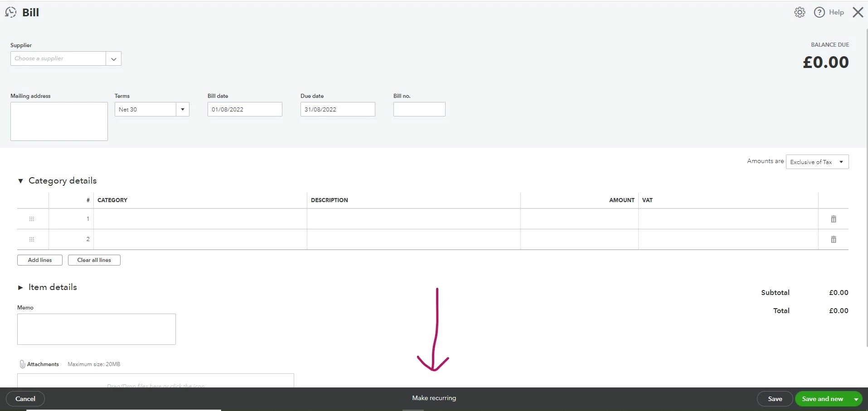Click the VAT cell of line 2
868x411 pixels.
click(x=728, y=239)
